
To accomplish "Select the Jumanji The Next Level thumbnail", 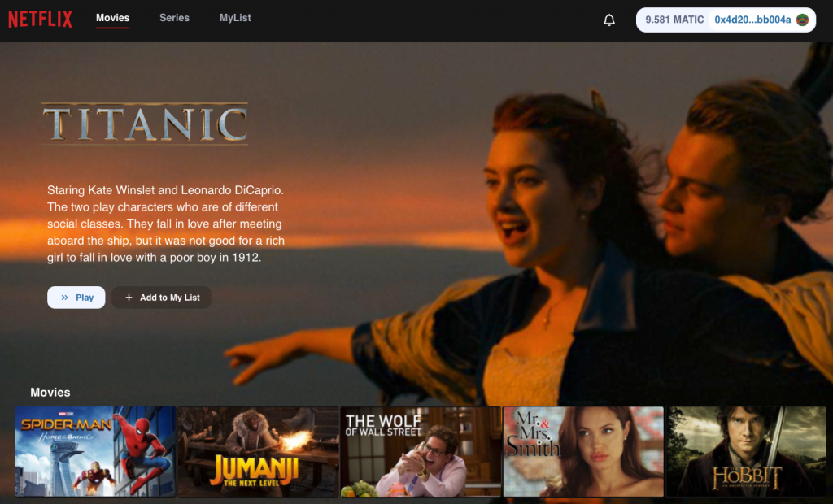I will tap(258, 451).
